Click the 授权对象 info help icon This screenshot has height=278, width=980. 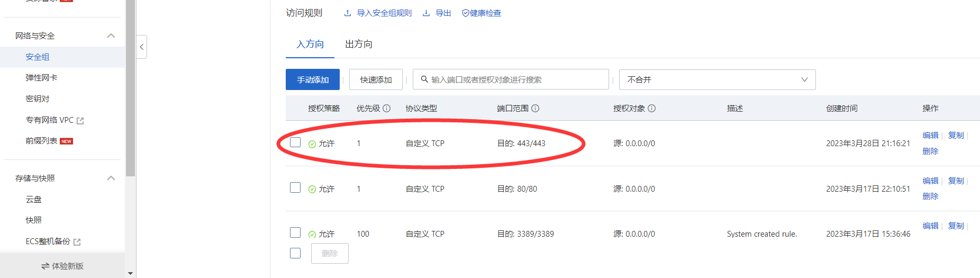[x=652, y=109]
